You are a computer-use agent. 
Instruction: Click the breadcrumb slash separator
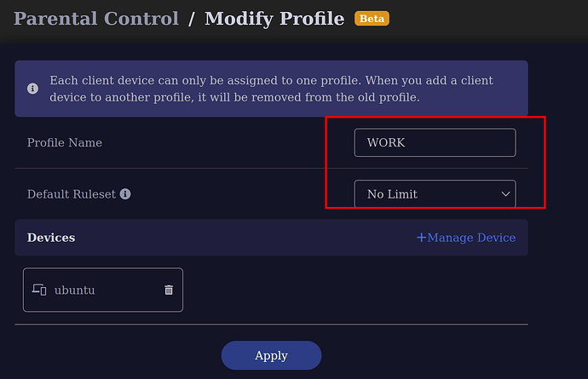tap(191, 19)
